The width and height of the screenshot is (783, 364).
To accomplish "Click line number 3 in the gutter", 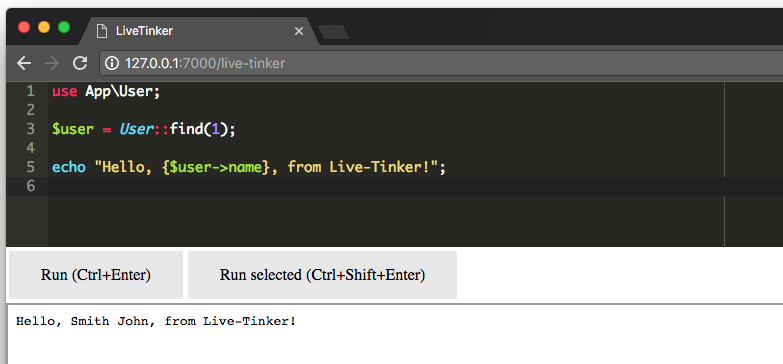I will 30,129.
